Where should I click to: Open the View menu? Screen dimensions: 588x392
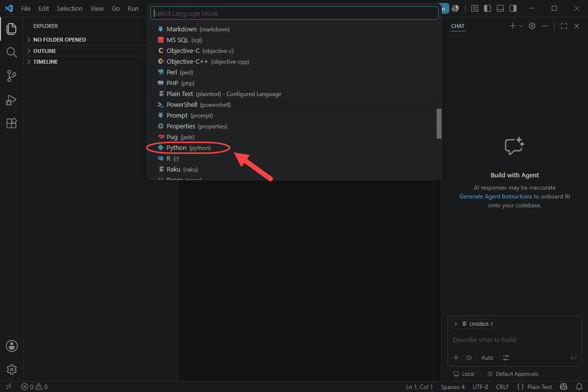pos(97,8)
